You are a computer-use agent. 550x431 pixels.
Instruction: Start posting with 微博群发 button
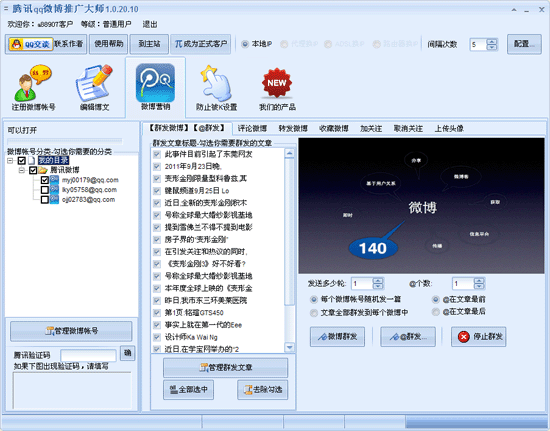point(337,337)
